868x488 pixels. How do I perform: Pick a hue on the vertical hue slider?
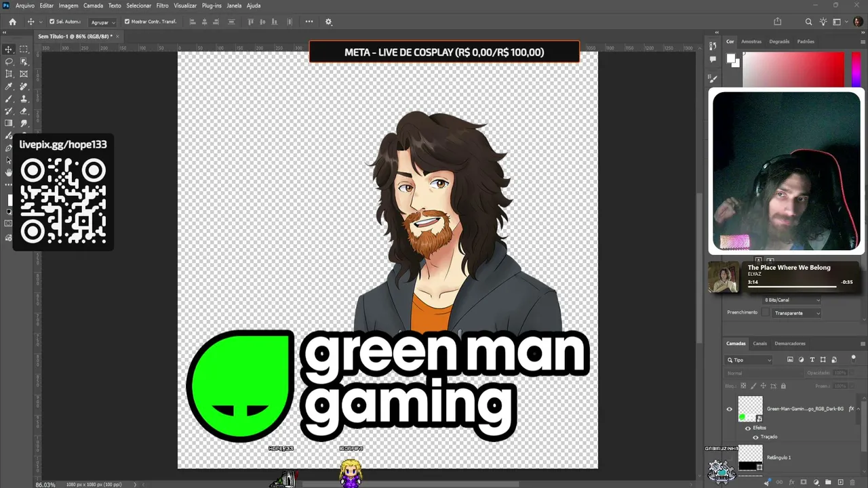856,70
